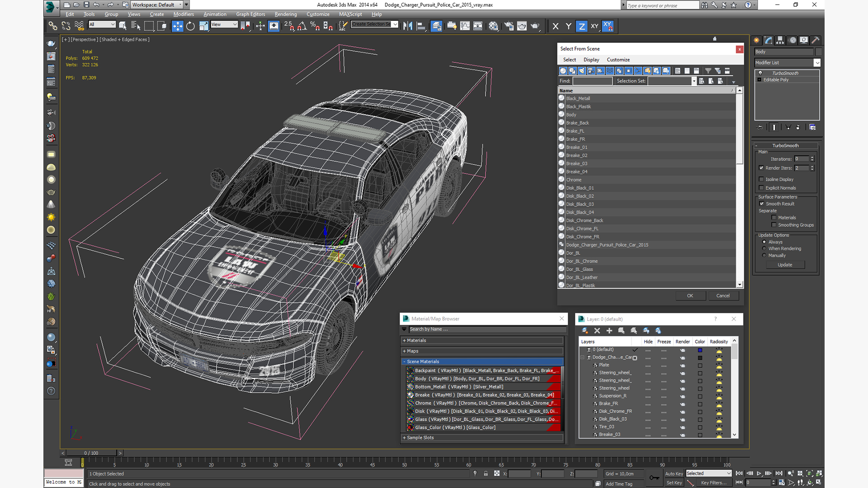Viewport: 868px width, 488px height.
Task: Click Key Filters button
Action: 714,483
